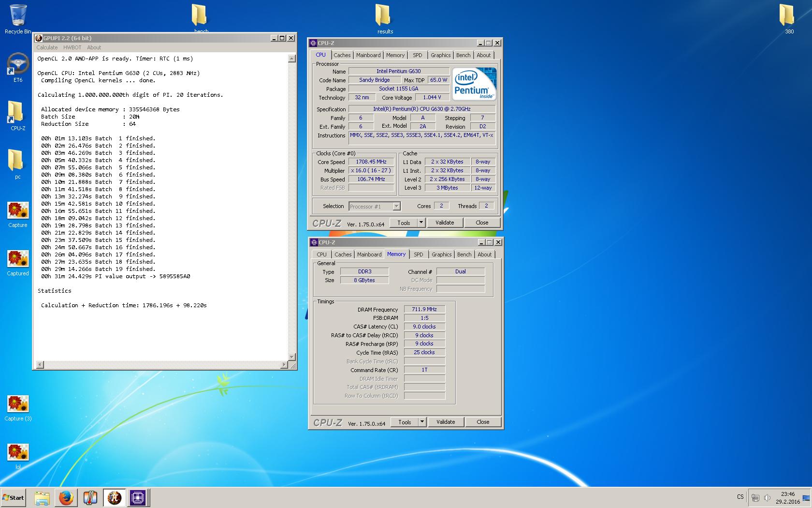Image resolution: width=812 pixels, height=508 pixels.
Task: Switch to GPUPI from the taskbar
Action: 115,498
